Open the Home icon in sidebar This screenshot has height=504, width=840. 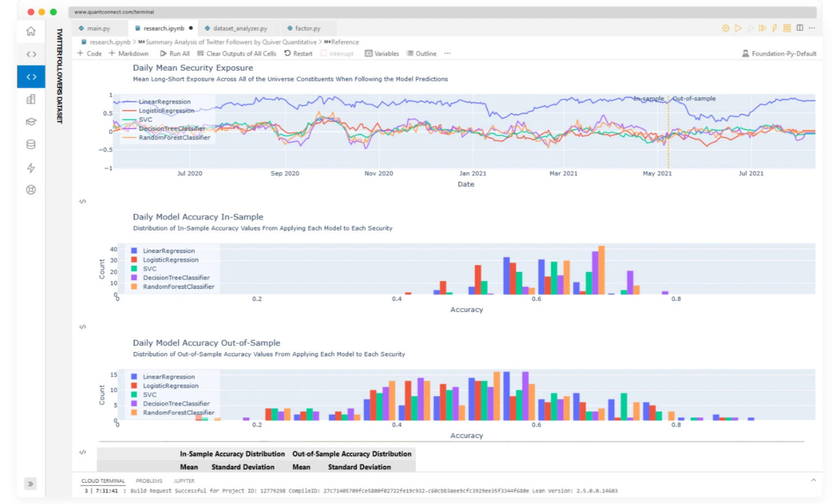(x=31, y=31)
